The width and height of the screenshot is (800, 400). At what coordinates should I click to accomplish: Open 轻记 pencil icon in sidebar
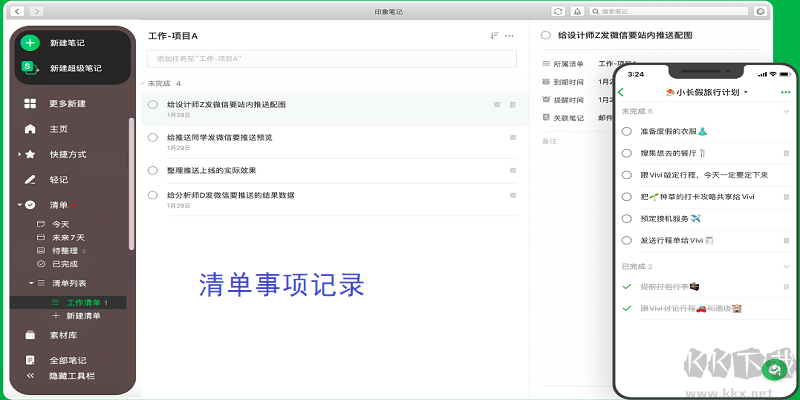pyautogui.click(x=30, y=180)
